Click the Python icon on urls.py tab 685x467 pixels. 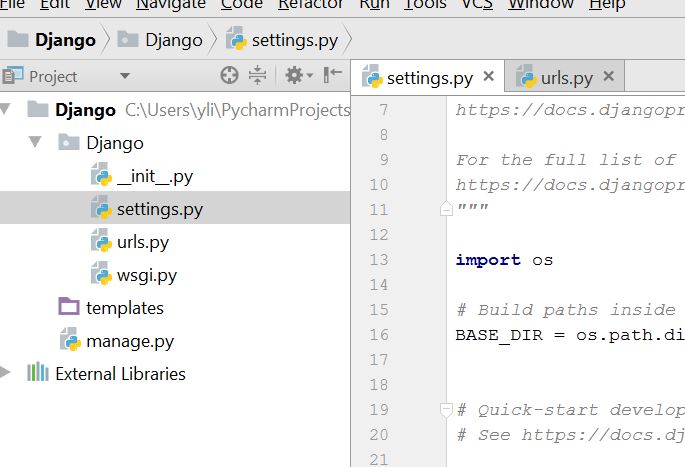click(x=526, y=76)
